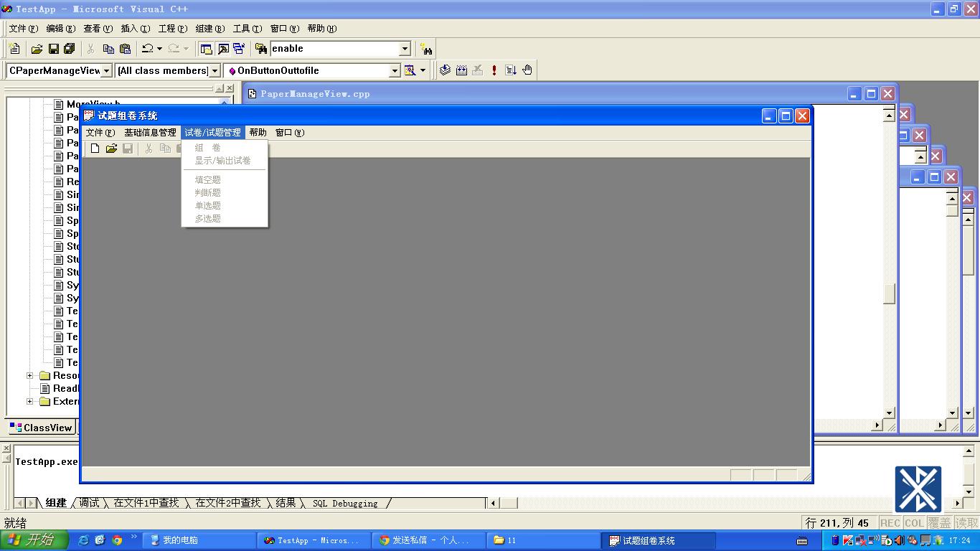Expand the Resource folder tree node
980x551 pixels.
coord(29,376)
